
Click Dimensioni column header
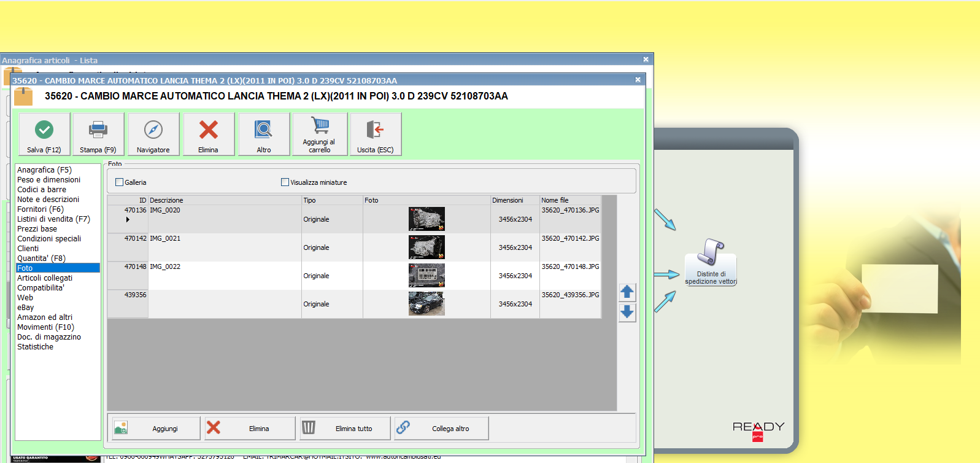point(515,200)
